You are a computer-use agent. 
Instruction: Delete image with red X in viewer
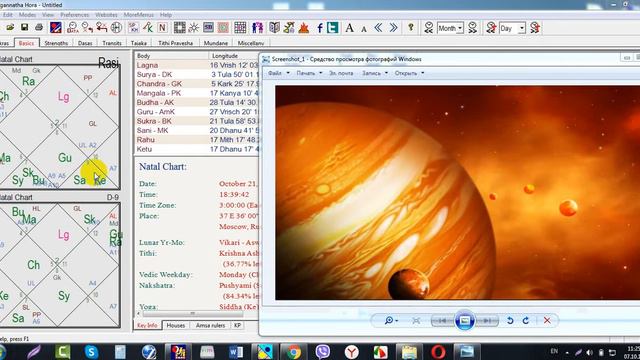pos(547,321)
